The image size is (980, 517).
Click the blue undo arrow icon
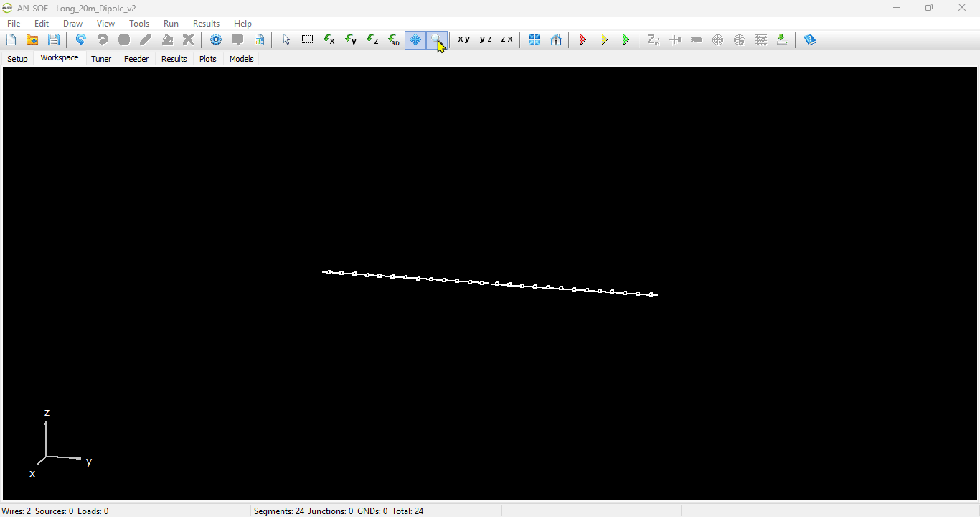pyautogui.click(x=81, y=40)
